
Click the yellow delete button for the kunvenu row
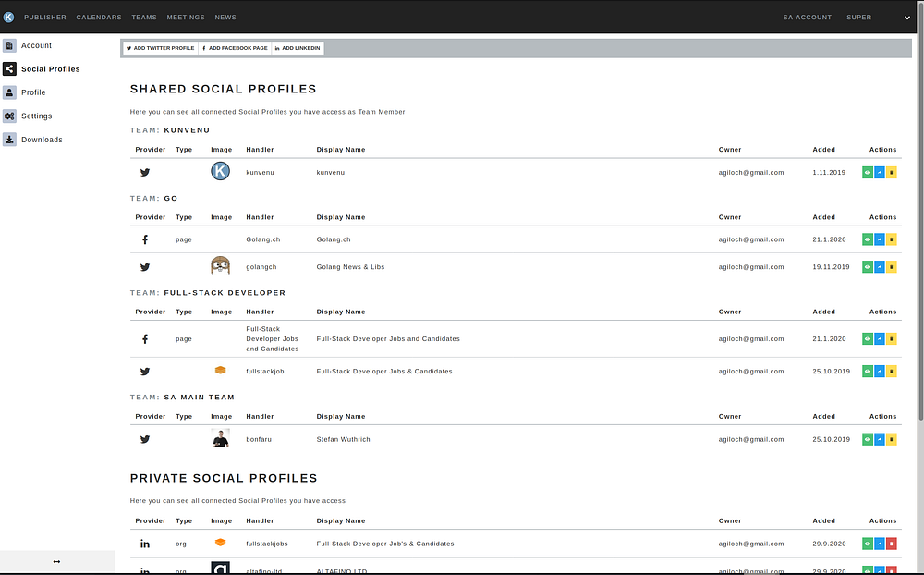click(891, 173)
